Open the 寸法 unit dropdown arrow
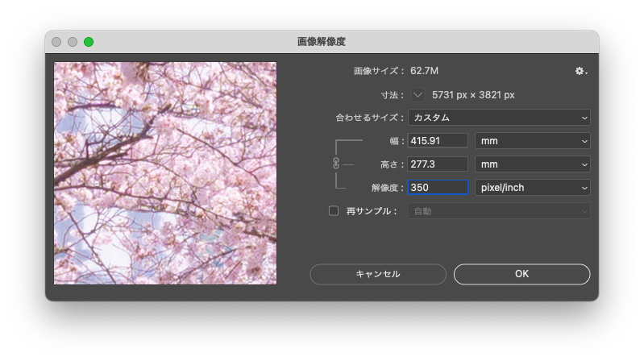Screen dimensions: 644x361 click(418, 95)
